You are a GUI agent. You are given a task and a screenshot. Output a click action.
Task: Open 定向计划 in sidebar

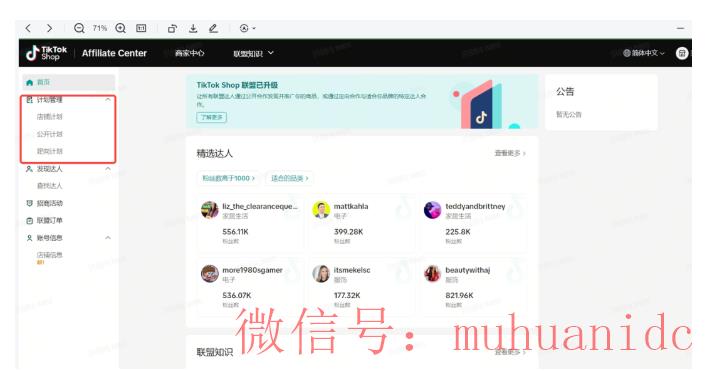pos(50,151)
